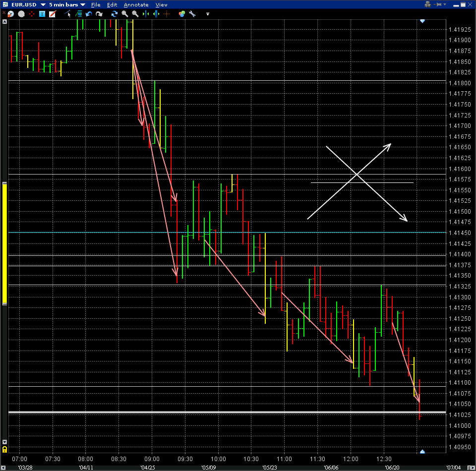Click the gray redo arrow
The width and height of the screenshot is (476, 471).
click(x=99, y=14)
